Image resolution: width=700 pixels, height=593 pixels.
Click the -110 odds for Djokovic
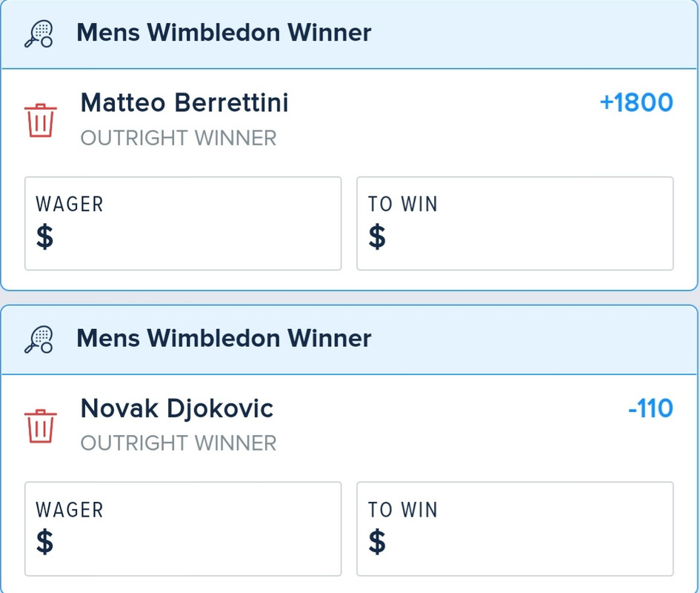tap(650, 408)
